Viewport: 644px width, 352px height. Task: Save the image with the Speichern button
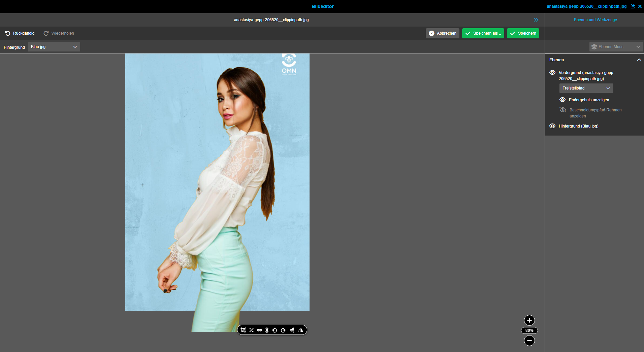(523, 33)
